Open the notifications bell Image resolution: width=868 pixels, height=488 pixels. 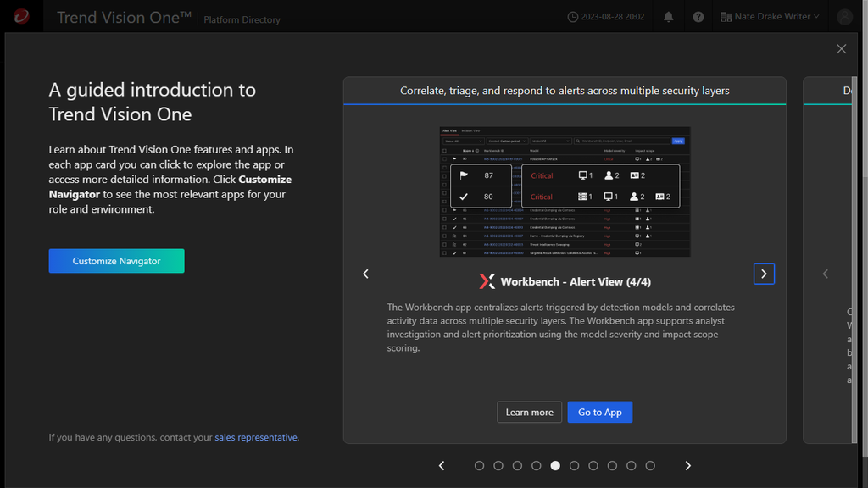(x=668, y=17)
